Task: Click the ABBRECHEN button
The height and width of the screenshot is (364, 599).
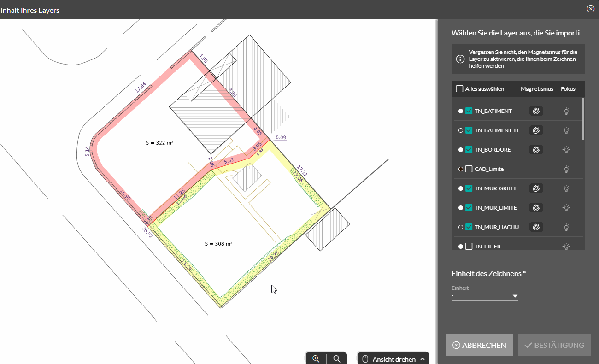Action: [479, 345]
